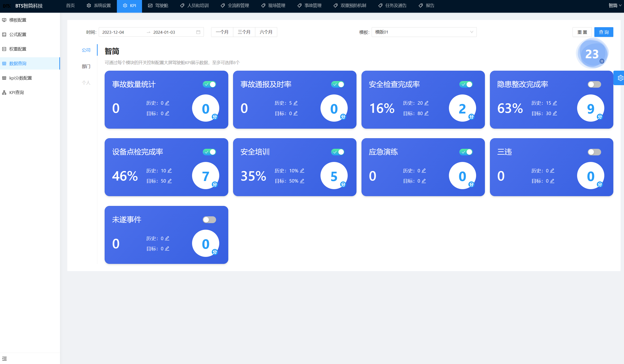624x364 pixels.
Task: Switch to the 部门 vertical tab
Action: pos(86,66)
